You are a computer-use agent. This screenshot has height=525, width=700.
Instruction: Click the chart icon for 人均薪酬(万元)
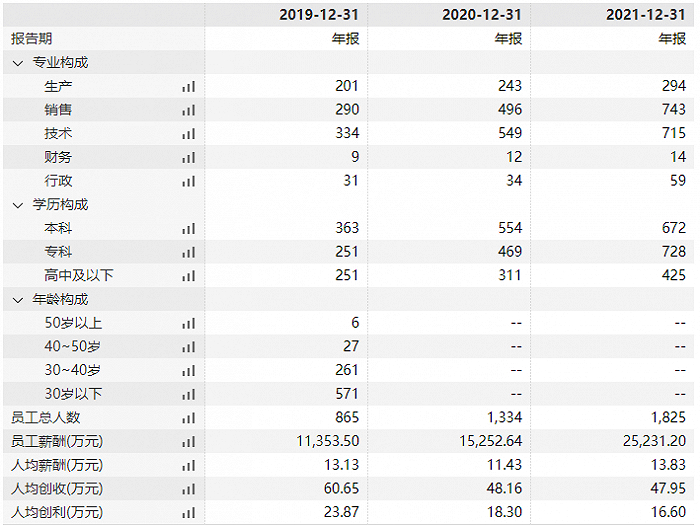coord(188,466)
